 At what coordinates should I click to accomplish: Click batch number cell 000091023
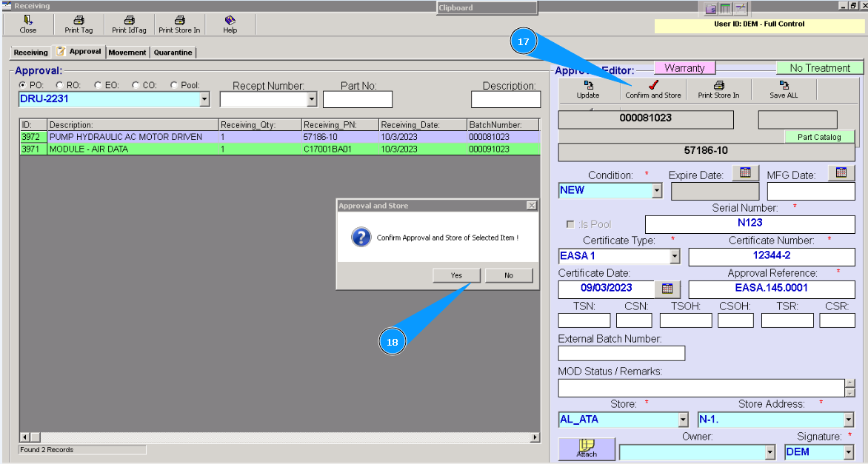tap(503, 149)
